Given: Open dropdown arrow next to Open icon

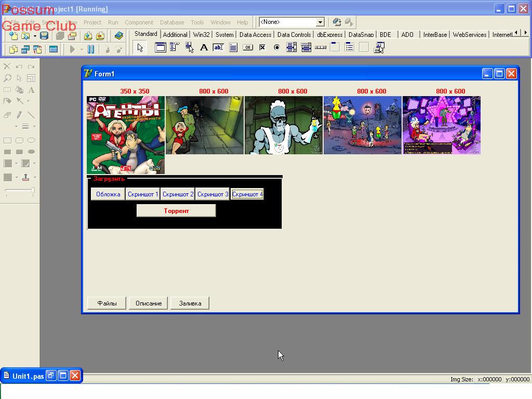Looking at the screenshot, I should point(35,36).
